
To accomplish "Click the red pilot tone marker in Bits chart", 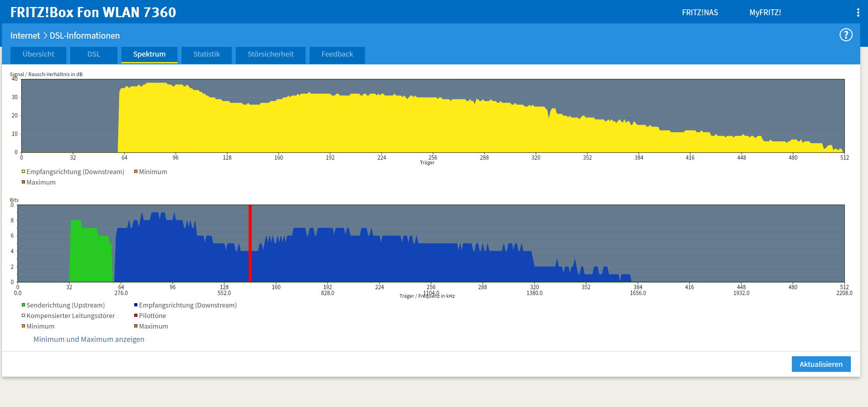I will [250, 243].
